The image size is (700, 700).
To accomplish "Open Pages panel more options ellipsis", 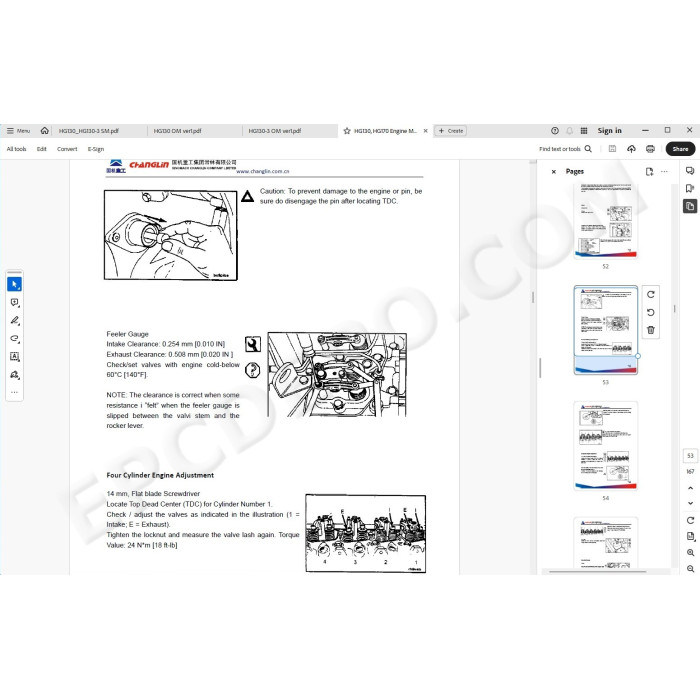I will [x=664, y=171].
